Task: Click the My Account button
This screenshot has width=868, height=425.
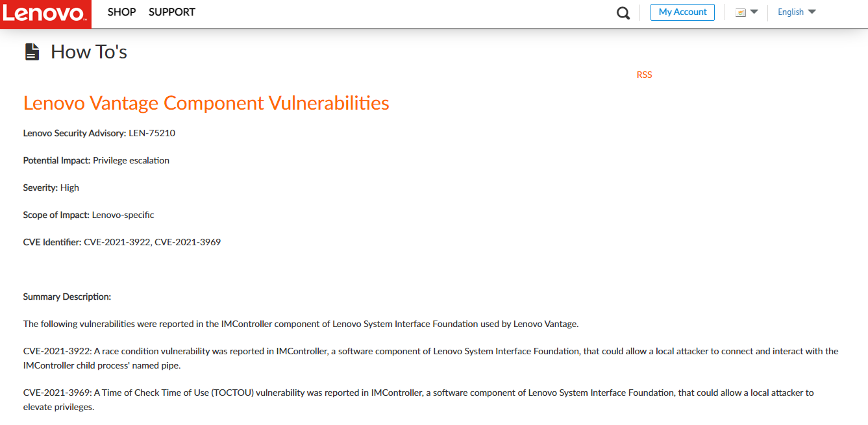Action: click(682, 12)
